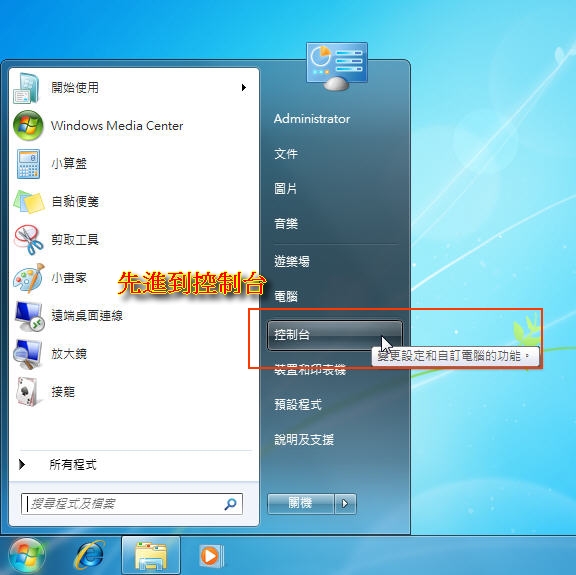576x575 pixels.
Task: Open the Administrator user folder
Action: click(x=312, y=119)
